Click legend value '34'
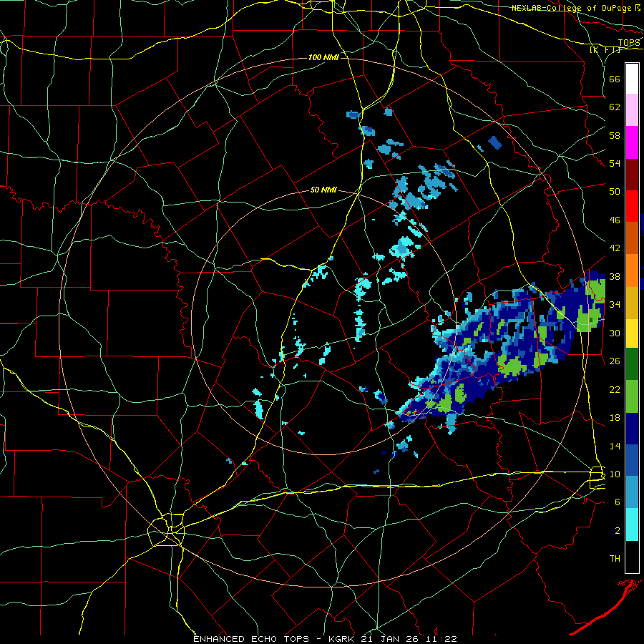 pos(615,305)
